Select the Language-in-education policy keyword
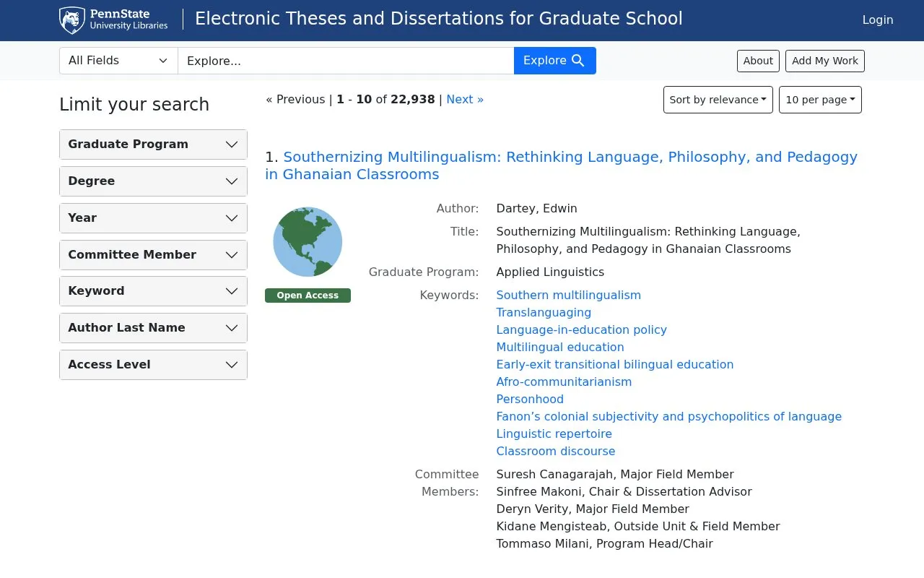Viewport: 924px width, 578px height. [x=581, y=329]
